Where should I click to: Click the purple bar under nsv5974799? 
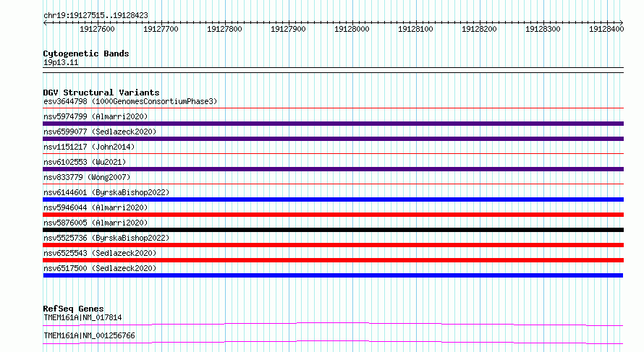click(333, 124)
